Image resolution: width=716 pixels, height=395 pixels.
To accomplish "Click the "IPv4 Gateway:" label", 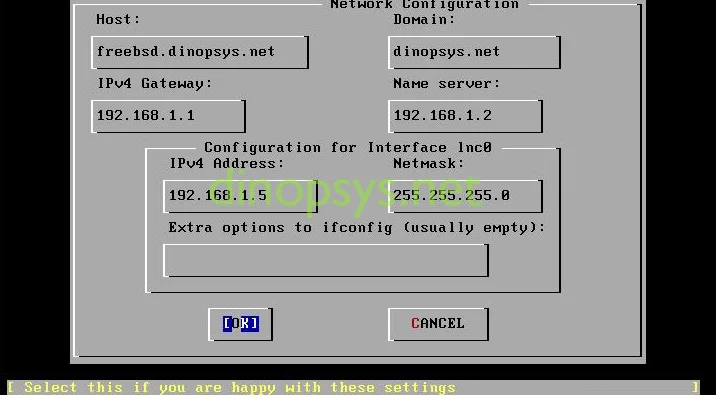I will point(155,84).
